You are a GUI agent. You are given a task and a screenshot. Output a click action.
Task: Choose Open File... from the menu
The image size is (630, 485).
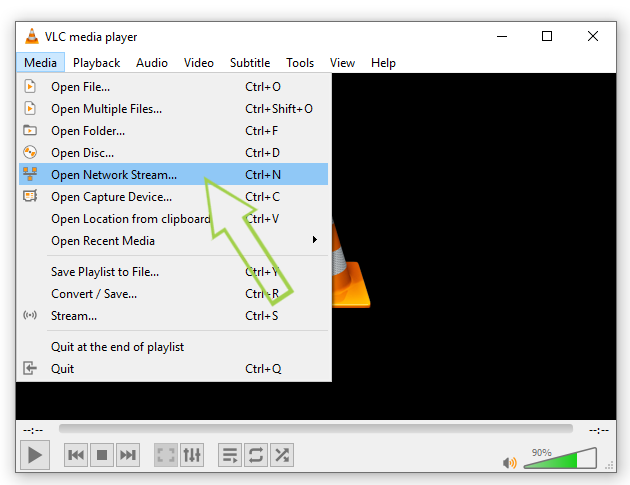(x=174, y=86)
